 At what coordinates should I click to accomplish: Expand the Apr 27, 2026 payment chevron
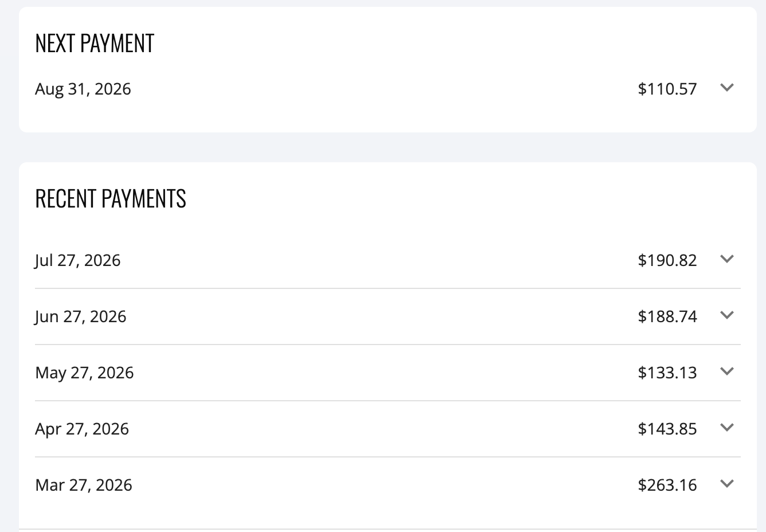point(726,428)
